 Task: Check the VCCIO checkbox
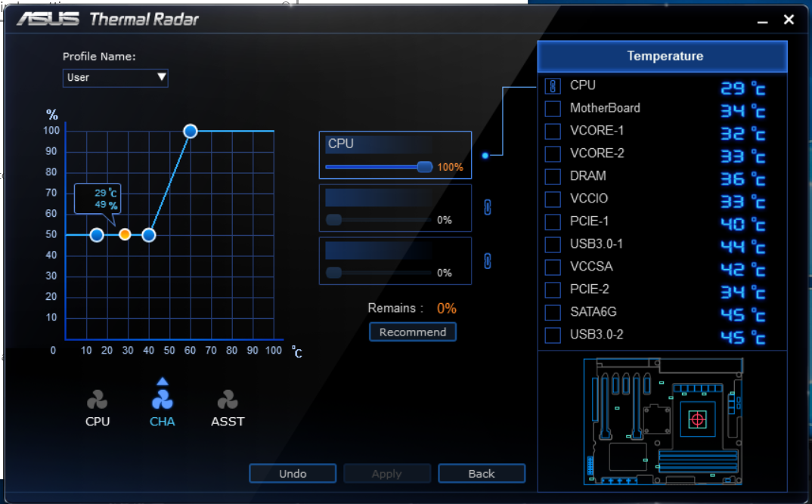553,199
